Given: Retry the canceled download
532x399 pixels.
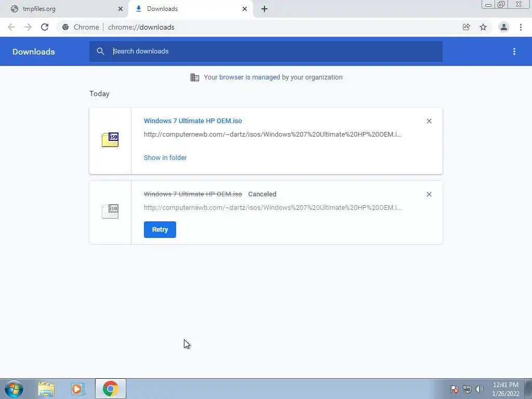Looking at the screenshot, I should point(160,230).
